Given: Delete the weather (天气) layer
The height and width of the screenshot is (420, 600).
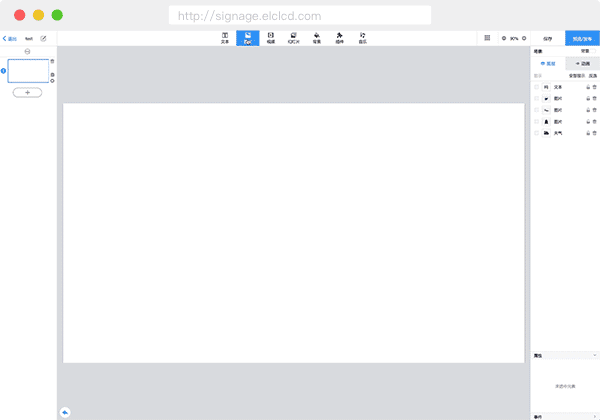Looking at the screenshot, I should 595,133.
